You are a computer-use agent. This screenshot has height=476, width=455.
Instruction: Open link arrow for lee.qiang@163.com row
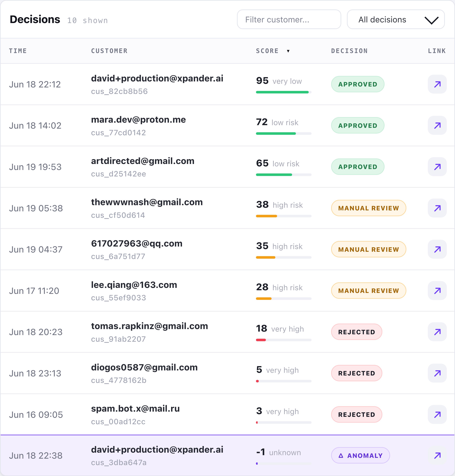point(437,290)
